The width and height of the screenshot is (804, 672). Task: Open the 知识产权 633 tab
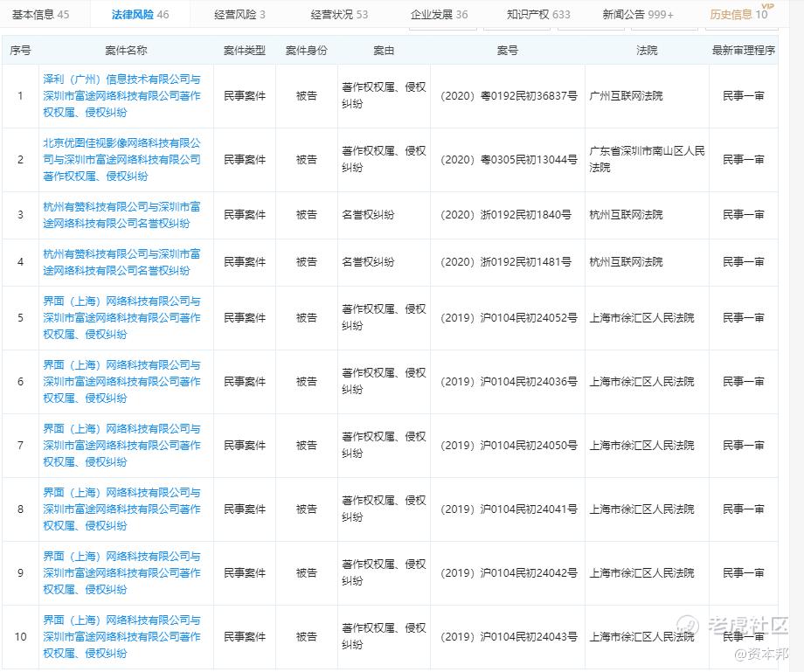[x=538, y=14]
